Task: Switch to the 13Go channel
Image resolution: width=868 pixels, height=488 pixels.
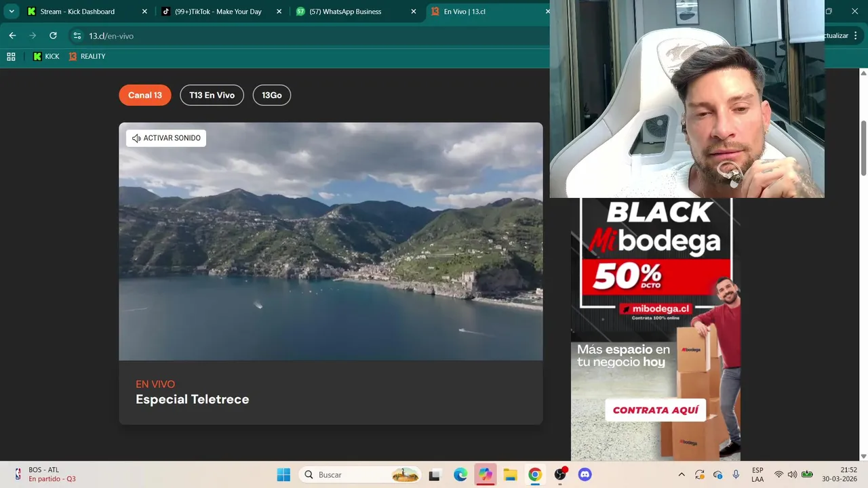Action: (271, 95)
